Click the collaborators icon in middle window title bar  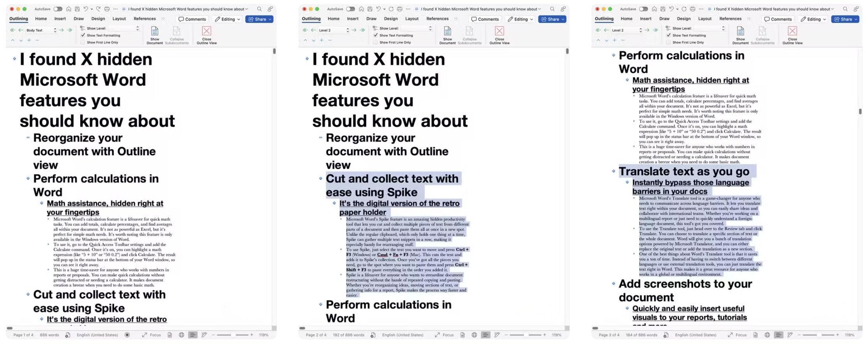pos(563,9)
